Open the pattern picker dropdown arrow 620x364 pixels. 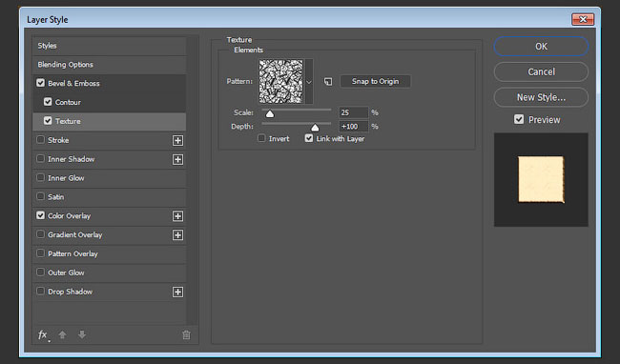(309, 82)
